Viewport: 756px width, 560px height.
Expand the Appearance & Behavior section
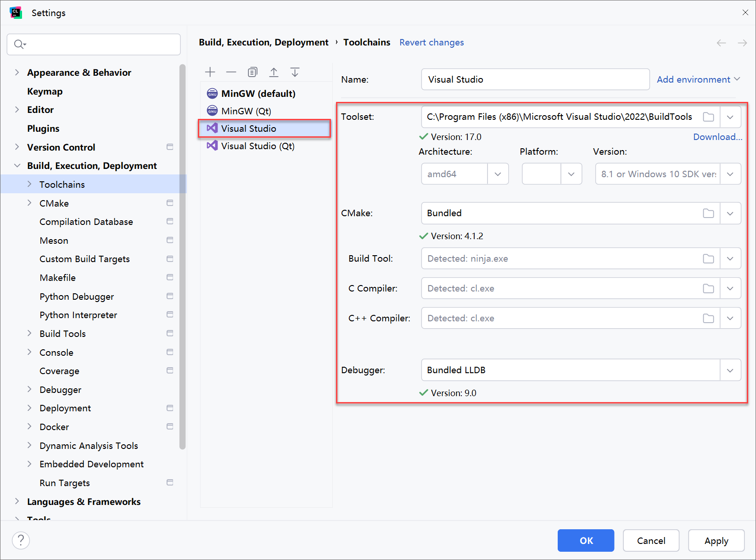point(17,72)
